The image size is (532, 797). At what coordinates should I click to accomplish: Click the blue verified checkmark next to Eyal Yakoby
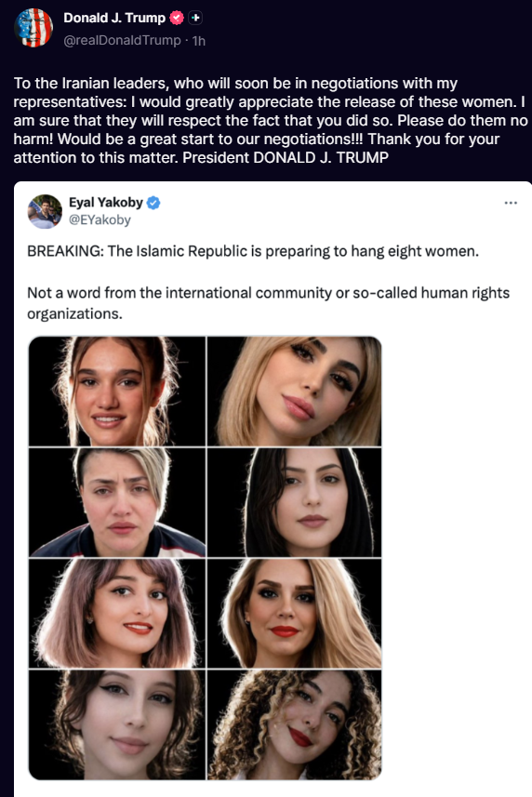153,203
